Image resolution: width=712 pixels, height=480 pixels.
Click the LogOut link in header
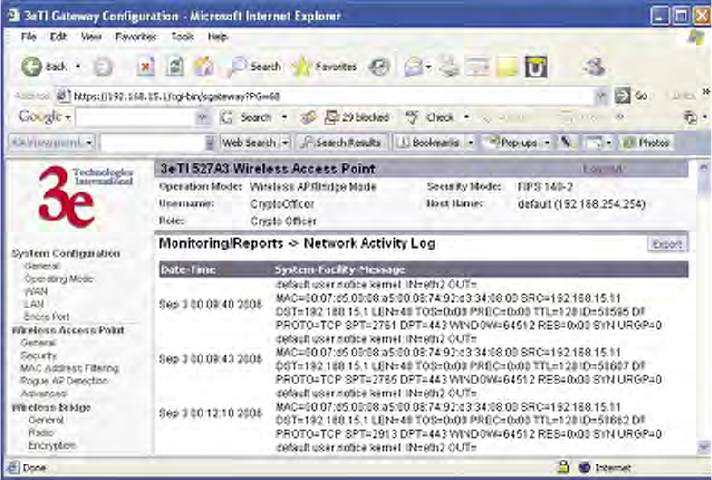tap(603, 169)
